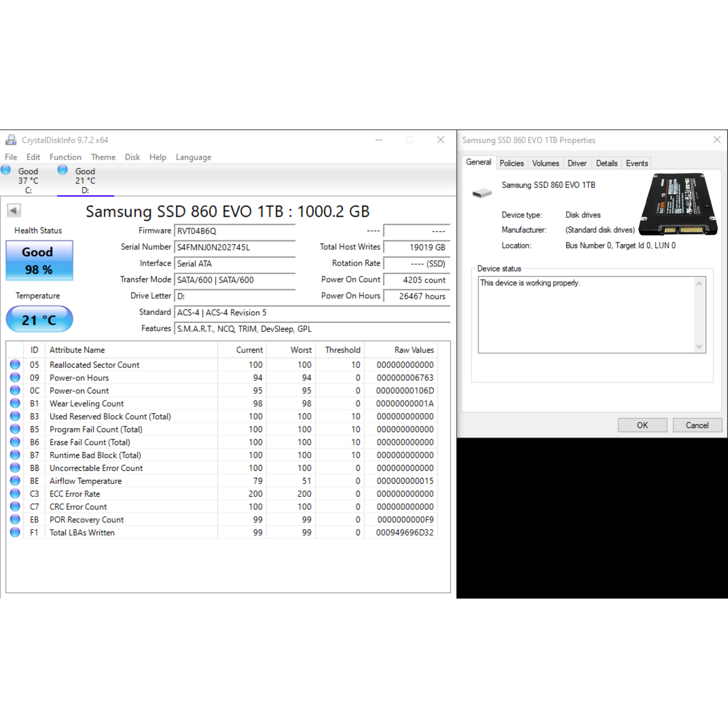Click the Standard field ACS-4 Revision 5
Screen dimensions: 728x728
(312, 313)
